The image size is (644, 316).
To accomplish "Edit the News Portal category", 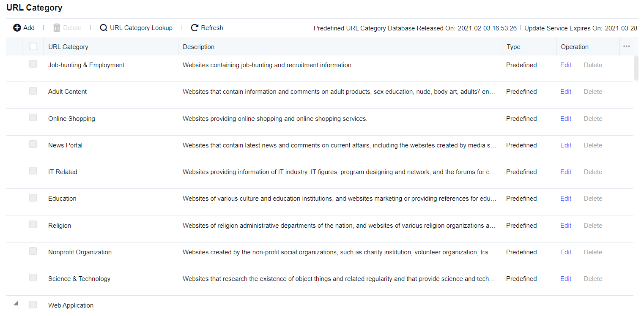I will [566, 145].
